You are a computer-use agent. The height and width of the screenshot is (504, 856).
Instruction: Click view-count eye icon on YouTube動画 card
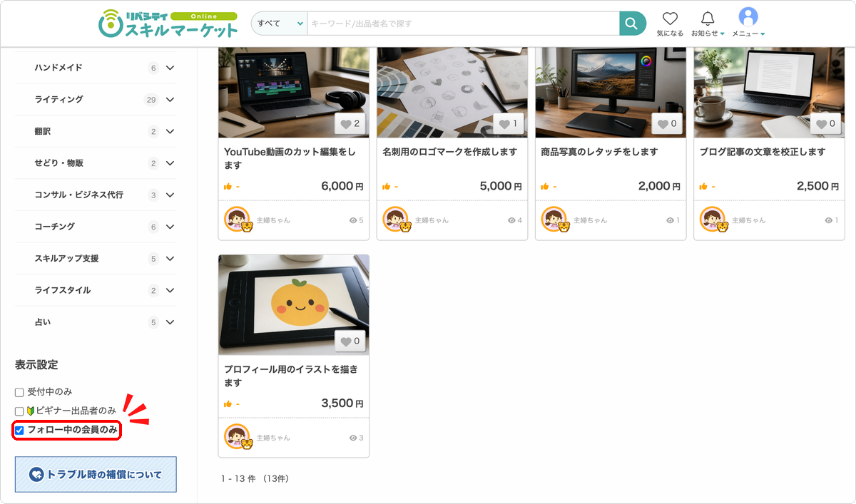(x=353, y=220)
